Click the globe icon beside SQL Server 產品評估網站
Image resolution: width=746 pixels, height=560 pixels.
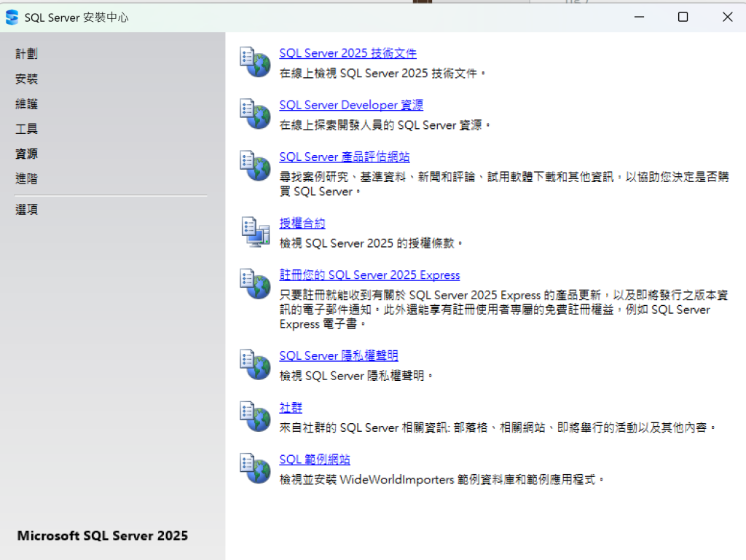(x=255, y=165)
